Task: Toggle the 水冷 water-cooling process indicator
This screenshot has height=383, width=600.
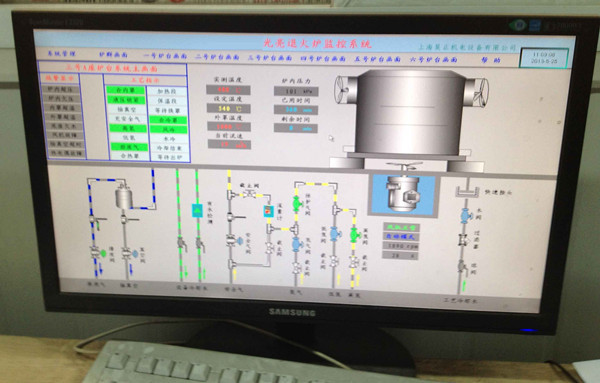Action: coord(169,139)
